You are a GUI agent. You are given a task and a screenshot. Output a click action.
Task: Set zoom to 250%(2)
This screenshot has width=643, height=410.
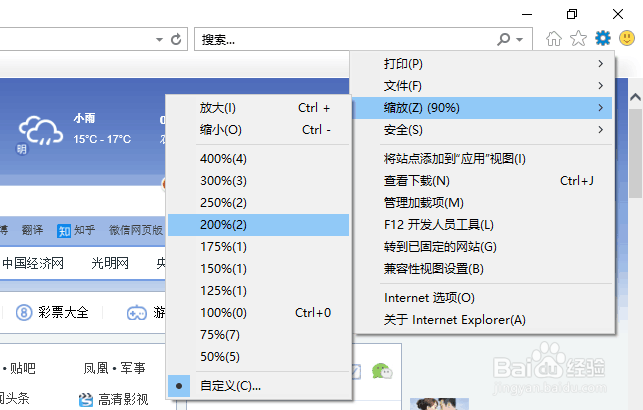click(x=259, y=203)
